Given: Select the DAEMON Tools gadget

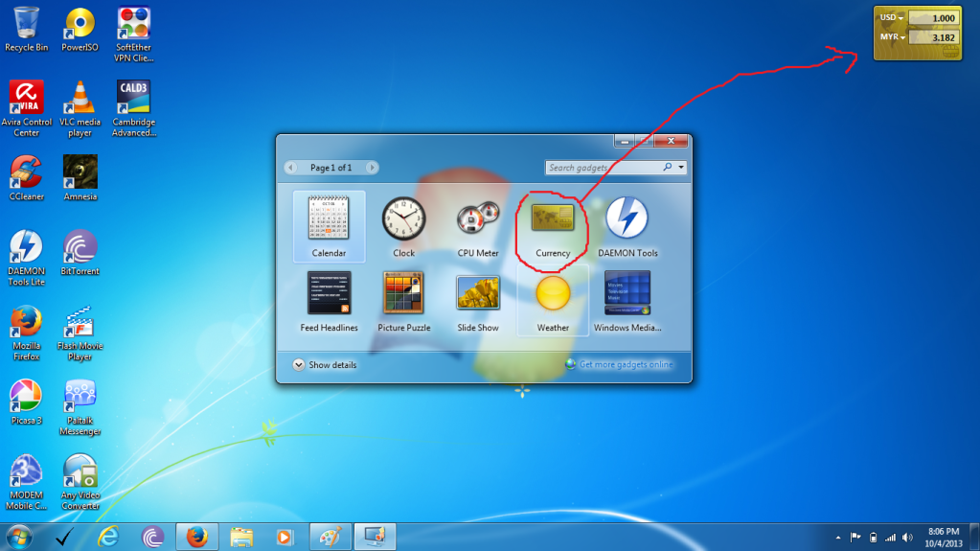Looking at the screenshot, I should point(627,226).
